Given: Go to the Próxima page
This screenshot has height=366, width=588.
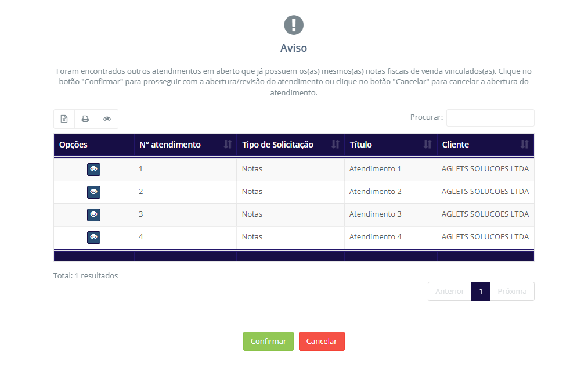Looking at the screenshot, I should 512,292.
